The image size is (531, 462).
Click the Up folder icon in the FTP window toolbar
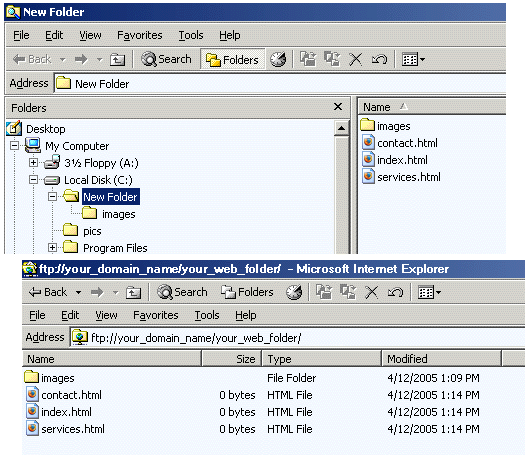(x=133, y=292)
